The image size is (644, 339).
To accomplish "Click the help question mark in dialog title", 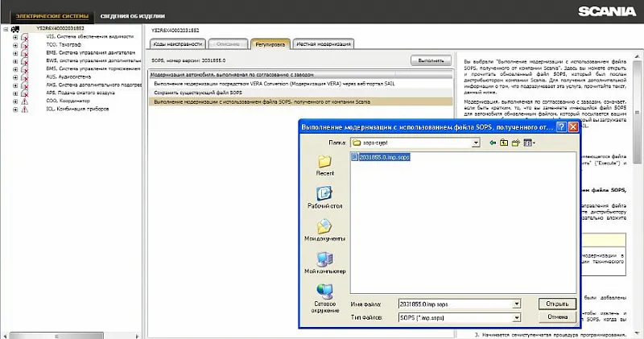I will point(560,127).
